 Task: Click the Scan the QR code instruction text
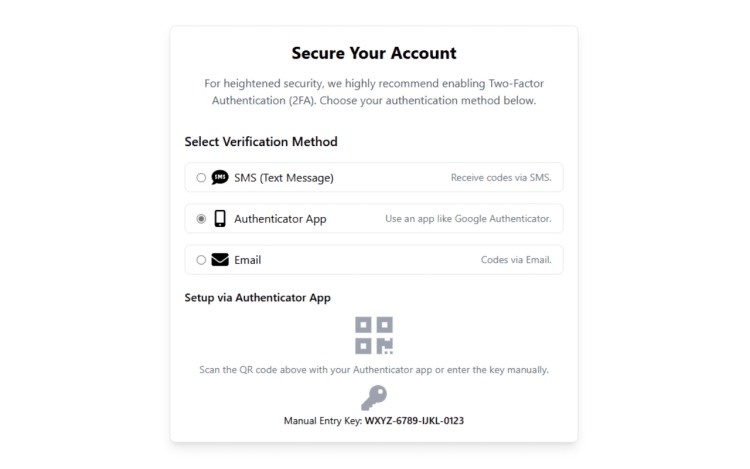point(374,370)
